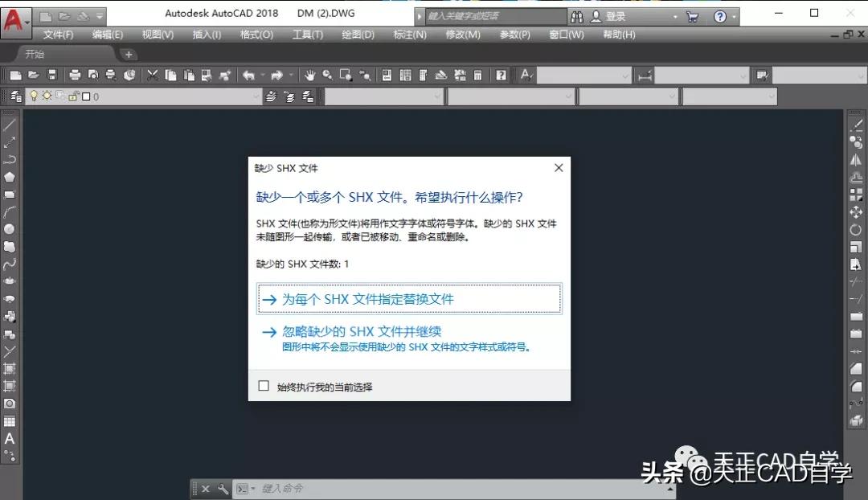This screenshot has height=500, width=868.
Task: Open the 格式(O) menu
Action: click(256, 35)
